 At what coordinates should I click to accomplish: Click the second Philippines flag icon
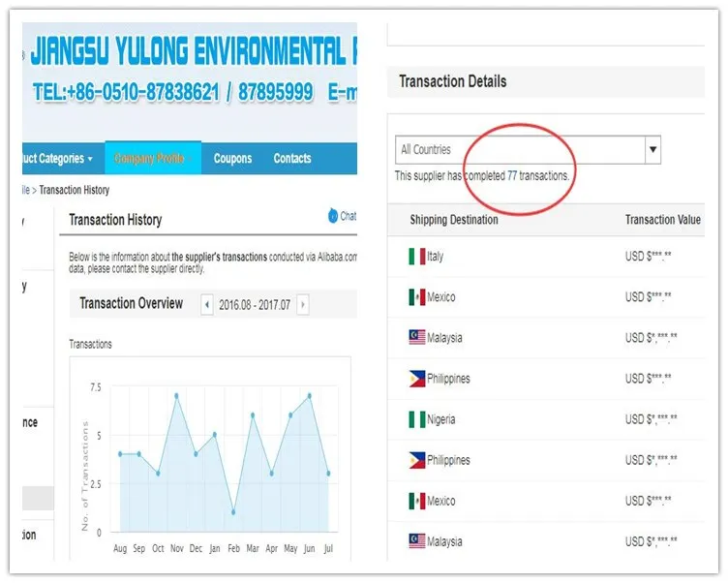pos(417,460)
